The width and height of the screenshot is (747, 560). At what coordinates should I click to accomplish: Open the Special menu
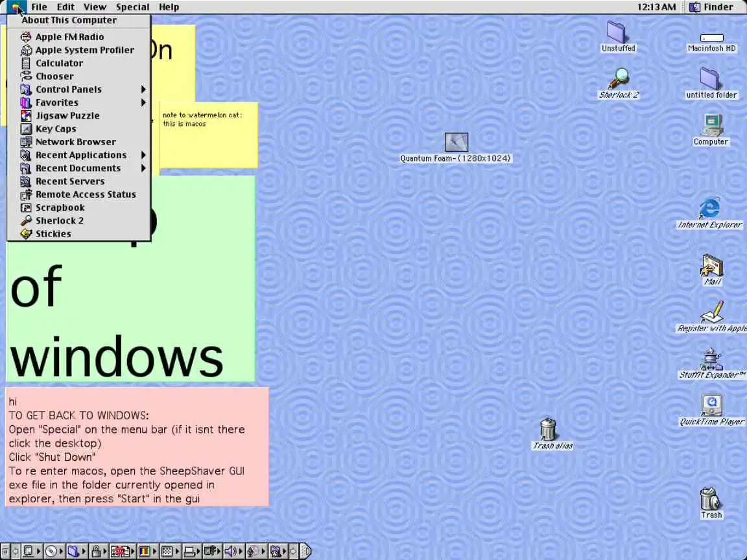click(132, 6)
